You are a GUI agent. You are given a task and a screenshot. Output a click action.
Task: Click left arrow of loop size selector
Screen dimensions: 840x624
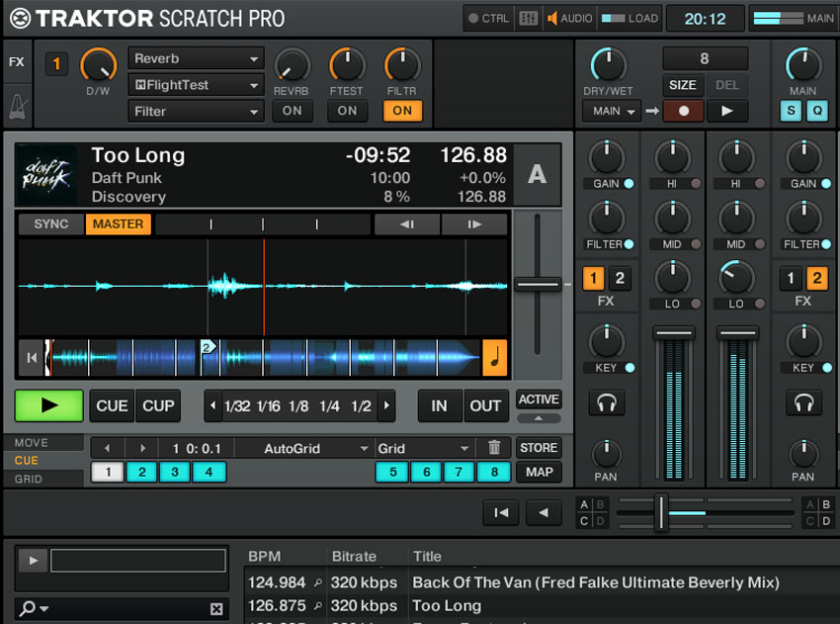coord(213,405)
